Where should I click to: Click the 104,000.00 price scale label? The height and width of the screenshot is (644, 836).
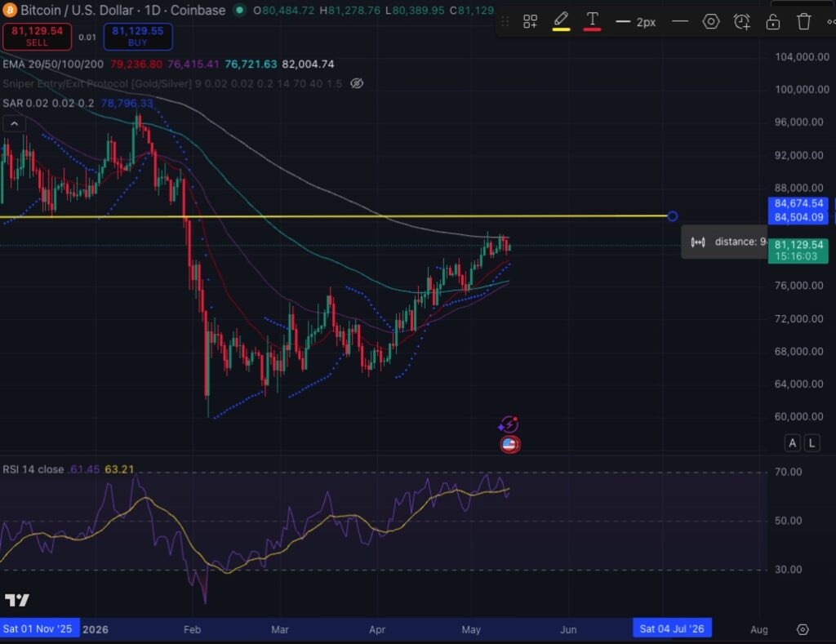(x=802, y=57)
